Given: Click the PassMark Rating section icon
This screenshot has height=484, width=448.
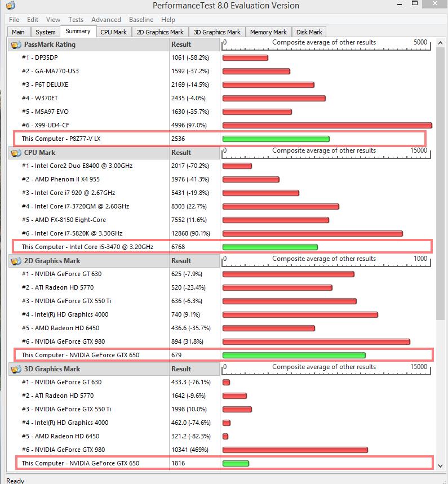Looking at the screenshot, I should click(x=16, y=45).
